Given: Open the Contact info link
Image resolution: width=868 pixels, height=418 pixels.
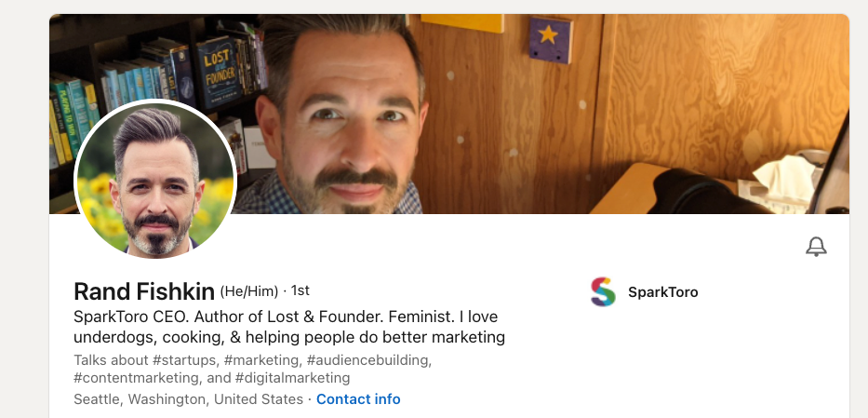Looking at the screenshot, I should [358, 398].
